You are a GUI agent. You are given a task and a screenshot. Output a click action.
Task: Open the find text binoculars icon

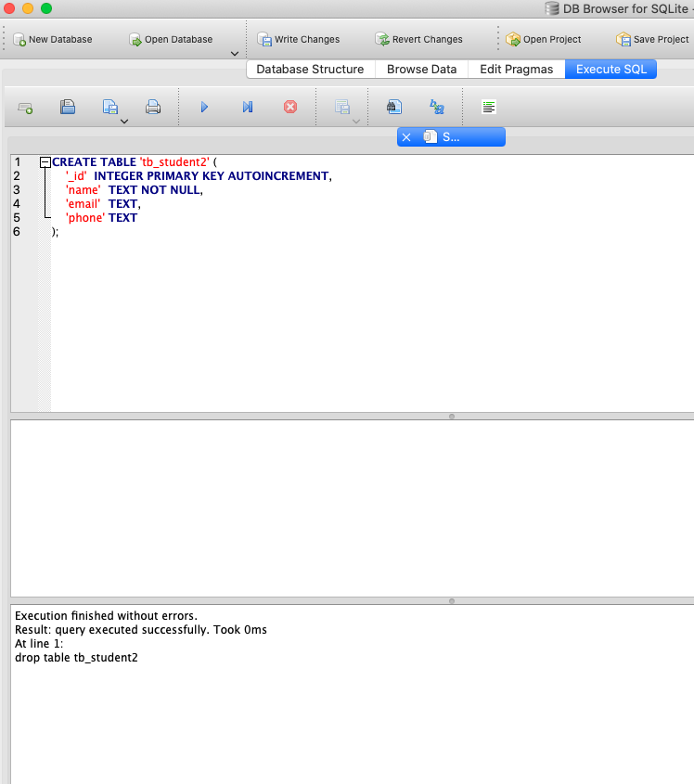(x=394, y=107)
